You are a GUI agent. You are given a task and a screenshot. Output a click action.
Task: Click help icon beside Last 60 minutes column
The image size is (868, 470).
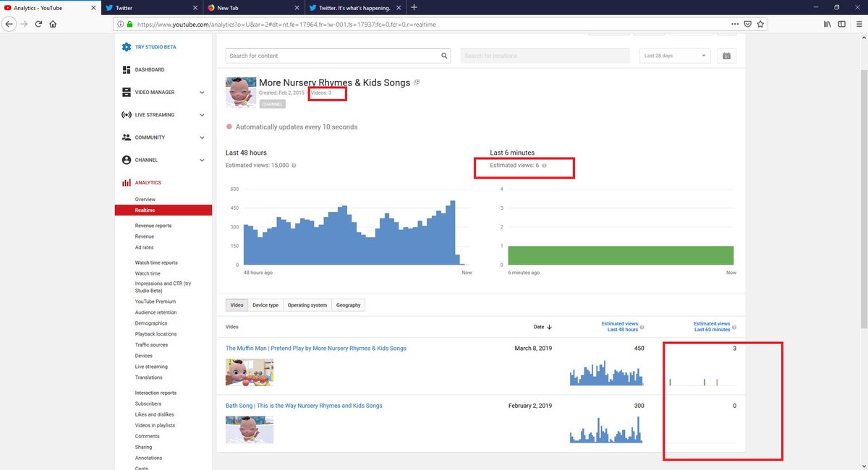tap(734, 327)
